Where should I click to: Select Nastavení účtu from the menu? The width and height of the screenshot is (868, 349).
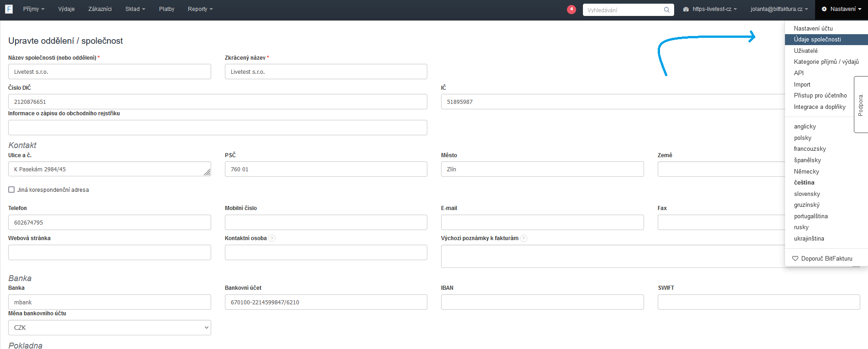click(x=813, y=28)
